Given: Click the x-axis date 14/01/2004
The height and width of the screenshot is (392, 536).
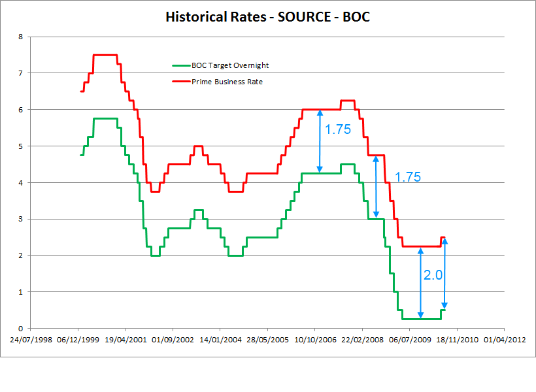Looking at the screenshot, I should 220,340.
